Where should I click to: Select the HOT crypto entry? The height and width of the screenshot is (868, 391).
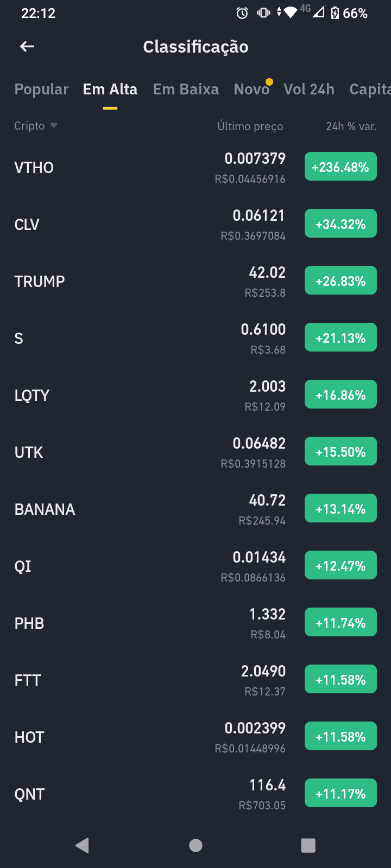pos(195,737)
